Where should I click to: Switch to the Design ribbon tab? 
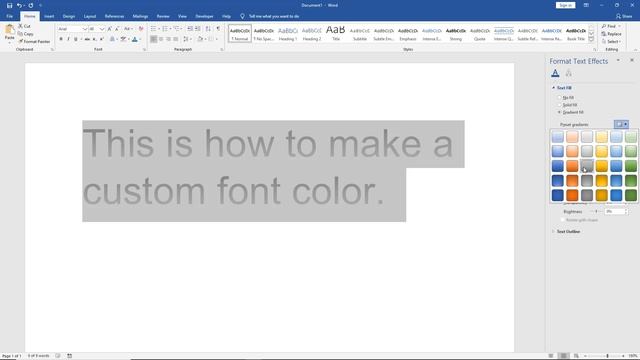click(x=69, y=16)
